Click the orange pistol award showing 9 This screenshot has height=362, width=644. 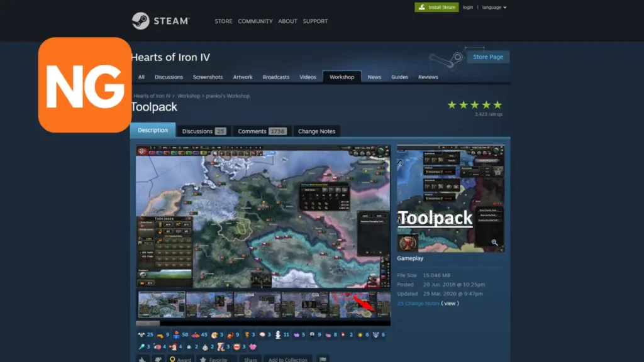160,335
